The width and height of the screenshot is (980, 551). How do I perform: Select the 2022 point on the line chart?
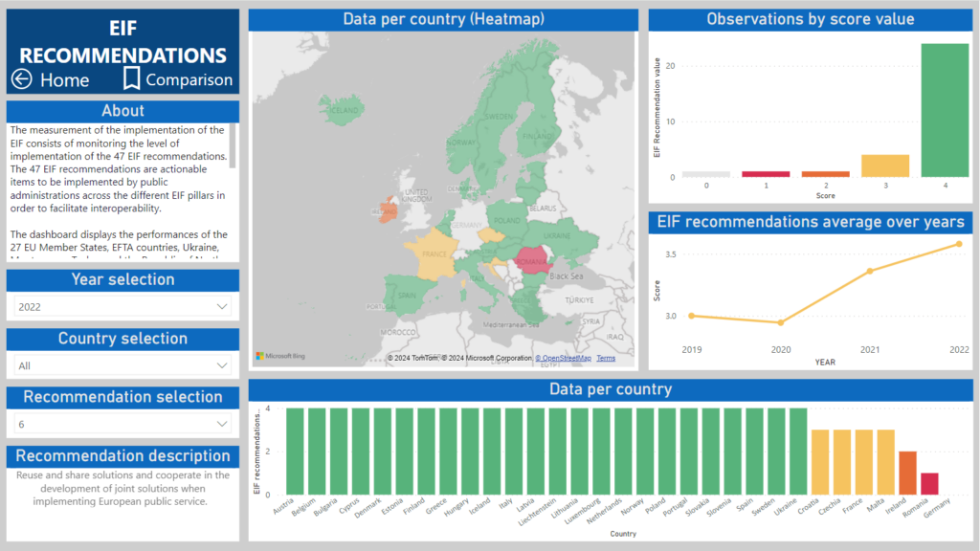(959, 244)
